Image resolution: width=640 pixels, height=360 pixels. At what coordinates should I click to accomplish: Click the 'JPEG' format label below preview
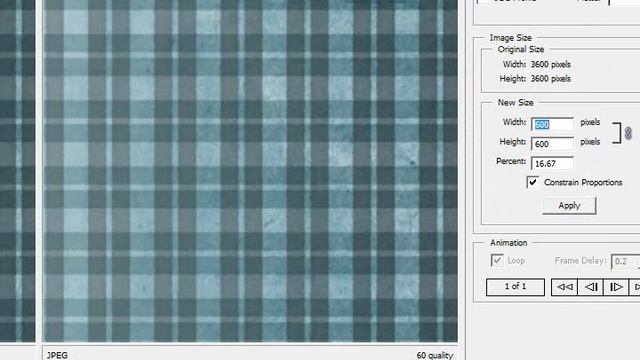coord(57,355)
